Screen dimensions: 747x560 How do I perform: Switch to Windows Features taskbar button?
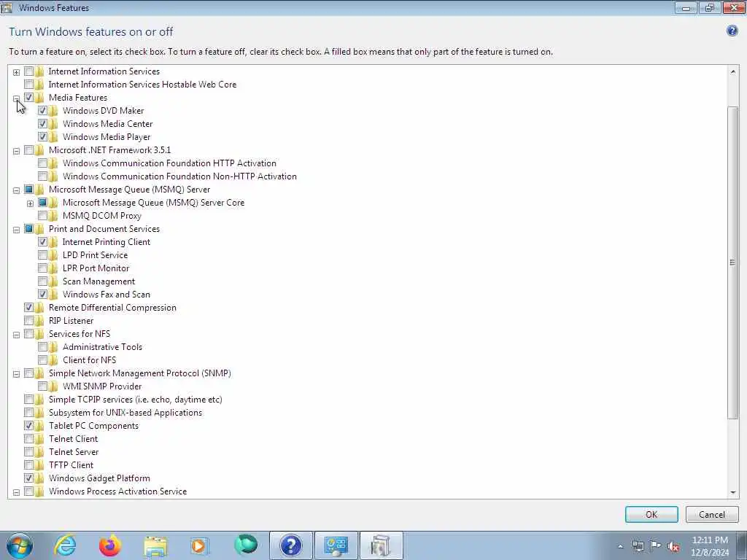point(381,545)
